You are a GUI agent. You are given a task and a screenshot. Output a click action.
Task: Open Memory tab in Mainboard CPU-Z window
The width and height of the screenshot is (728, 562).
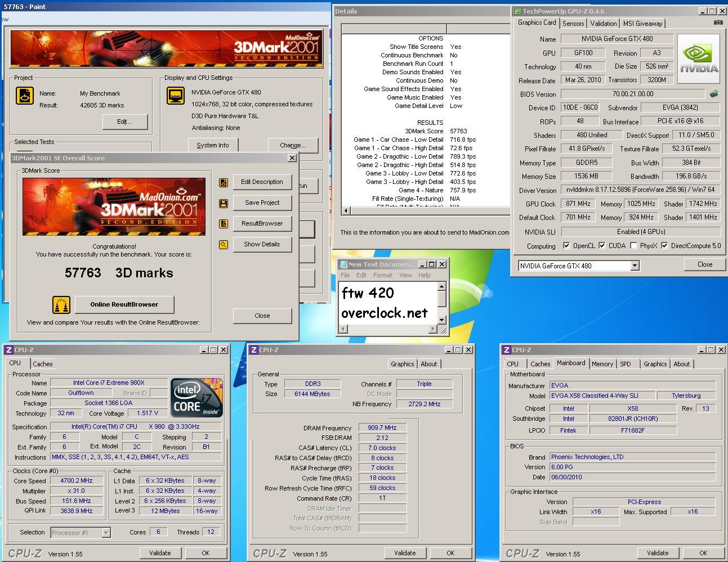pyautogui.click(x=602, y=364)
